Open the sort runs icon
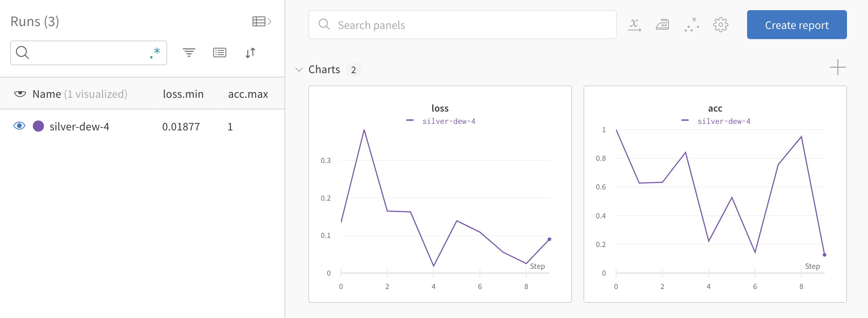Viewport: 868px width, 318px height. tap(250, 53)
